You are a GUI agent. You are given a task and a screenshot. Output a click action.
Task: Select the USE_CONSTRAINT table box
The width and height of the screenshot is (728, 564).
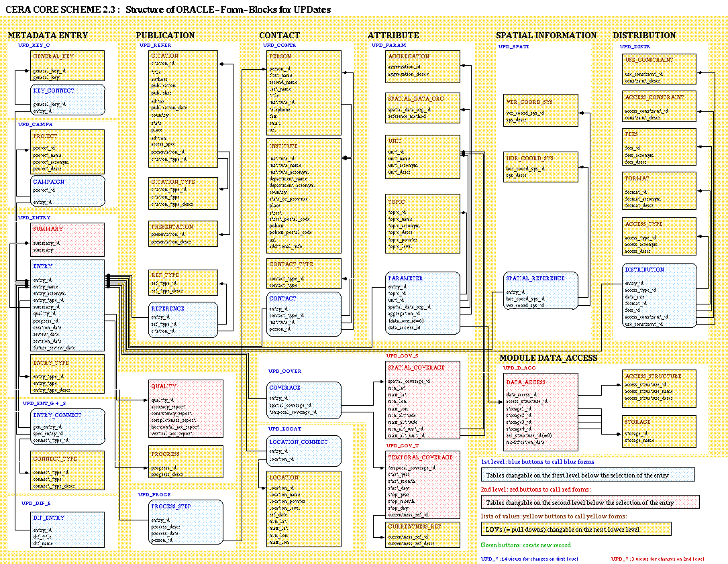(660, 69)
